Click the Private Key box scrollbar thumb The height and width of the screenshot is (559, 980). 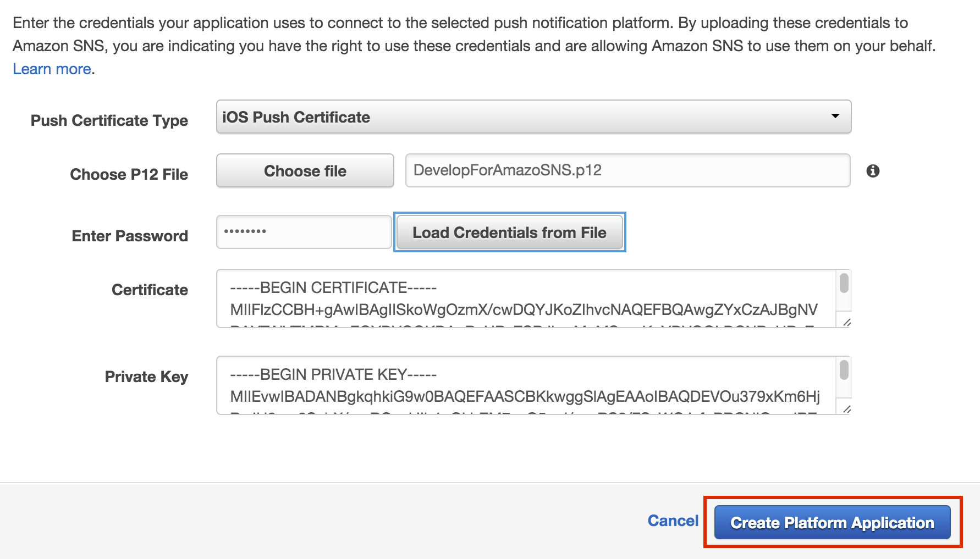coord(844,369)
